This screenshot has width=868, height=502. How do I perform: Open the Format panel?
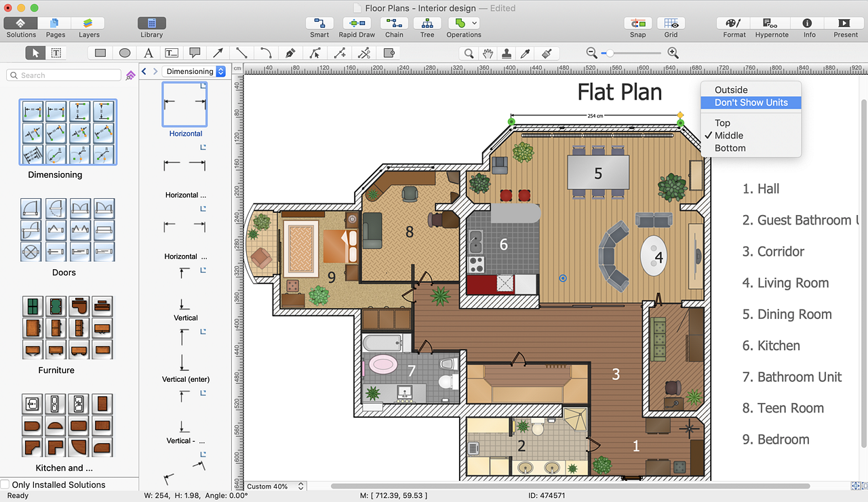click(x=734, y=27)
